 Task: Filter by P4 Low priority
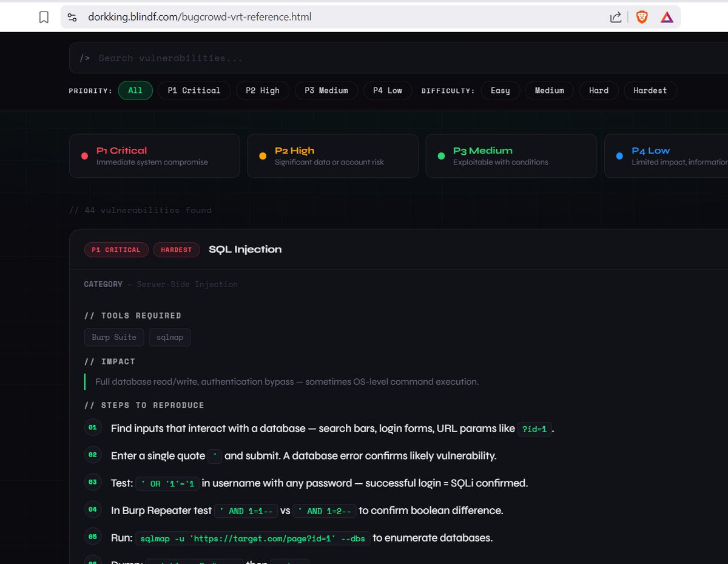(x=388, y=90)
